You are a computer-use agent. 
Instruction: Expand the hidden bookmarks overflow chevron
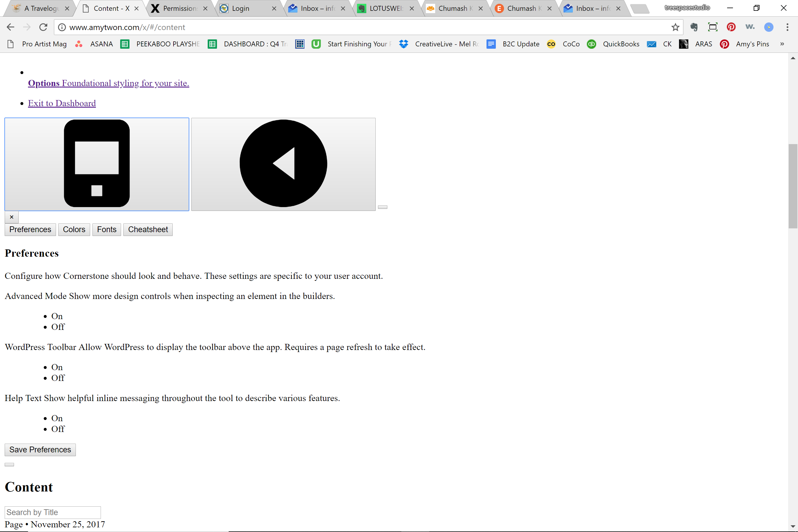coord(782,44)
